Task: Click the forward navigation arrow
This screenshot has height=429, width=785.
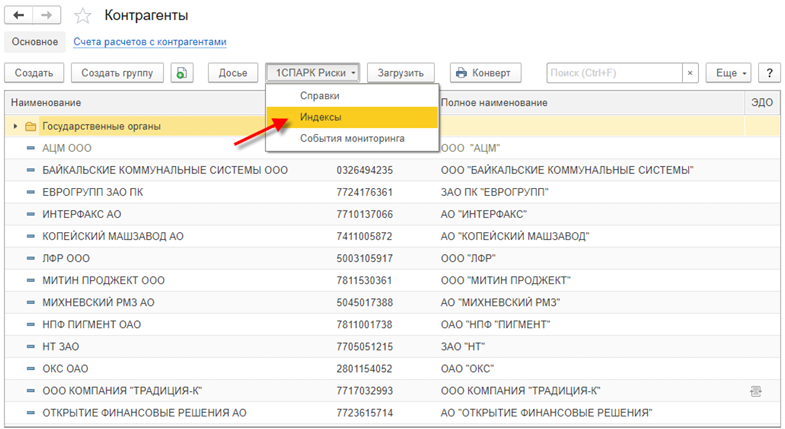Action: tap(47, 16)
